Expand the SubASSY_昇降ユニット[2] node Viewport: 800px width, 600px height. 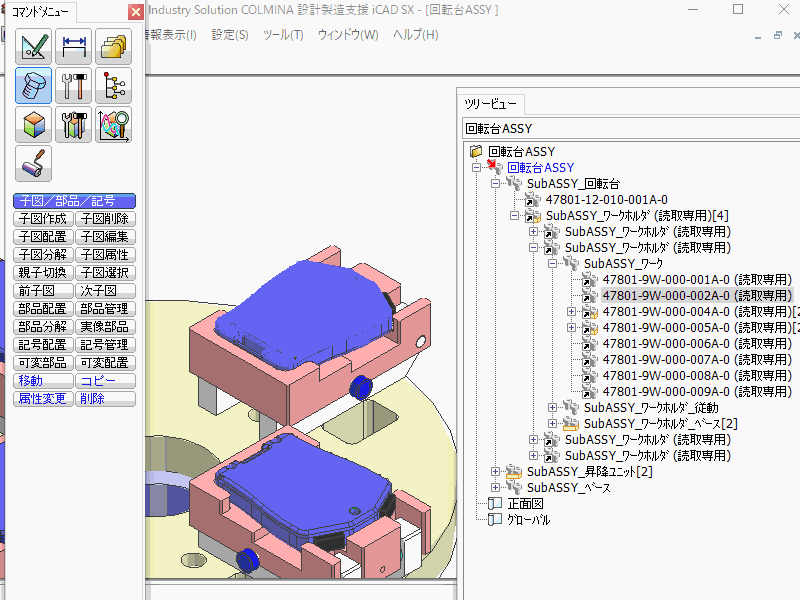tap(496, 472)
